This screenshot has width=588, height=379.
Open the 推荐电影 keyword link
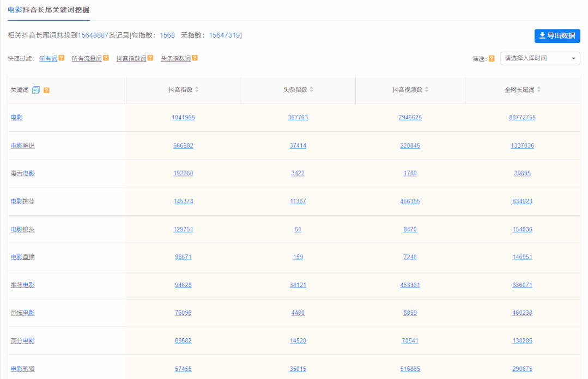(22, 285)
